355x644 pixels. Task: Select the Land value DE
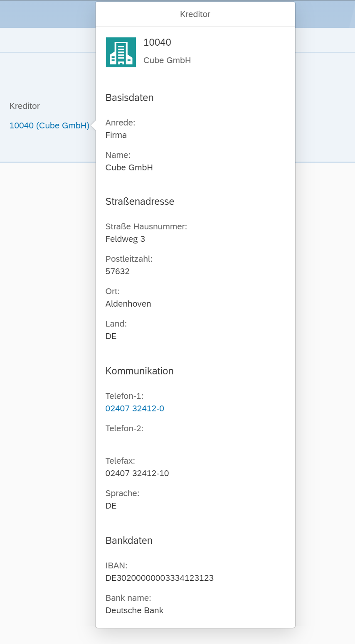(111, 336)
